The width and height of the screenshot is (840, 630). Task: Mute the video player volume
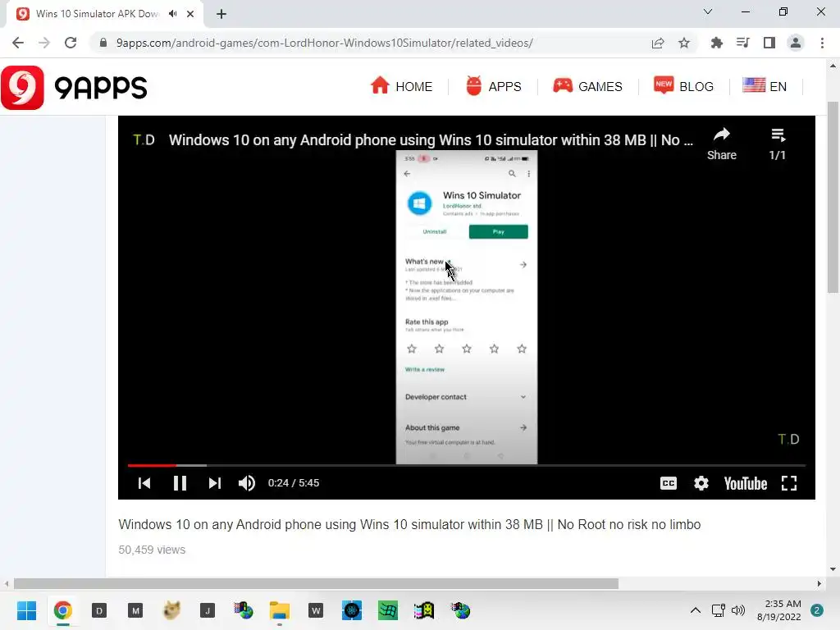coord(247,483)
